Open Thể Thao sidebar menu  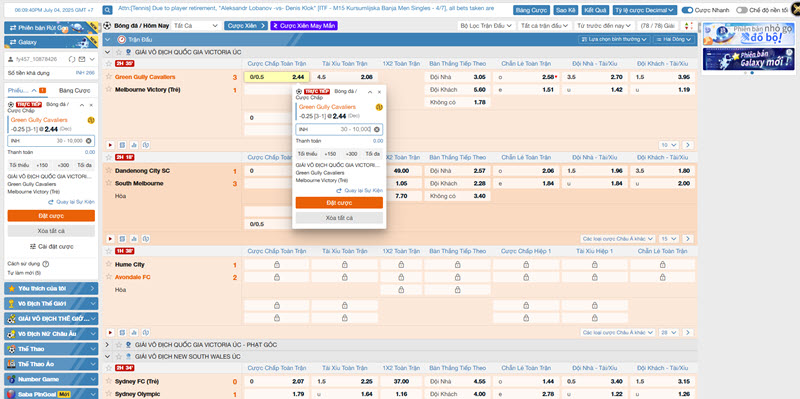(x=51, y=349)
